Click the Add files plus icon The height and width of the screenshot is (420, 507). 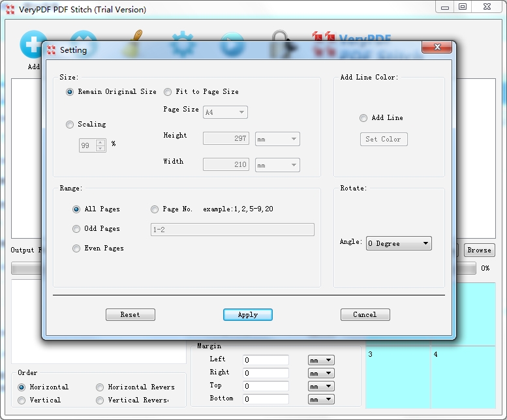[31, 43]
